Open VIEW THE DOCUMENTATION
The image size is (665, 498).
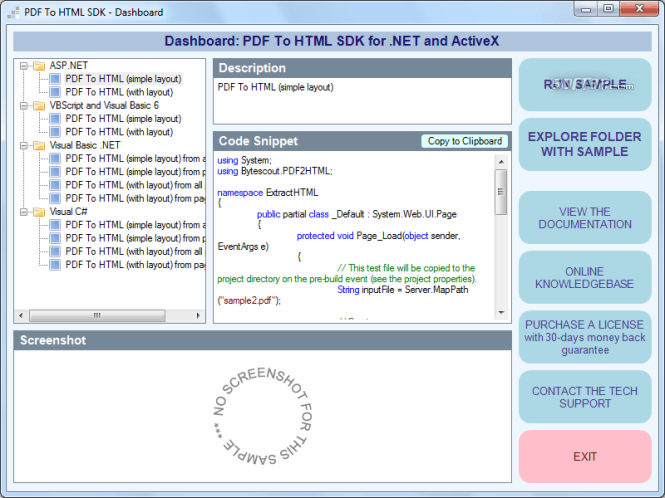click(585, 218)
